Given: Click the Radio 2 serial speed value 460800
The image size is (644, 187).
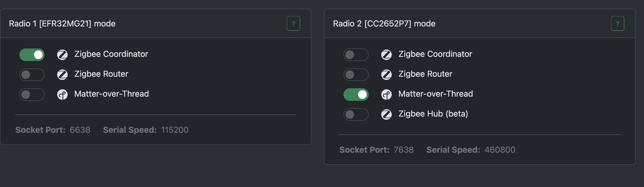Looking at the screenshot, I should click(500, 150).
